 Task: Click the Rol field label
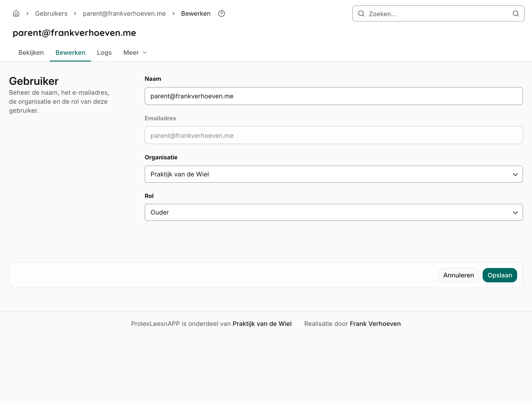[x=149, y=196]
